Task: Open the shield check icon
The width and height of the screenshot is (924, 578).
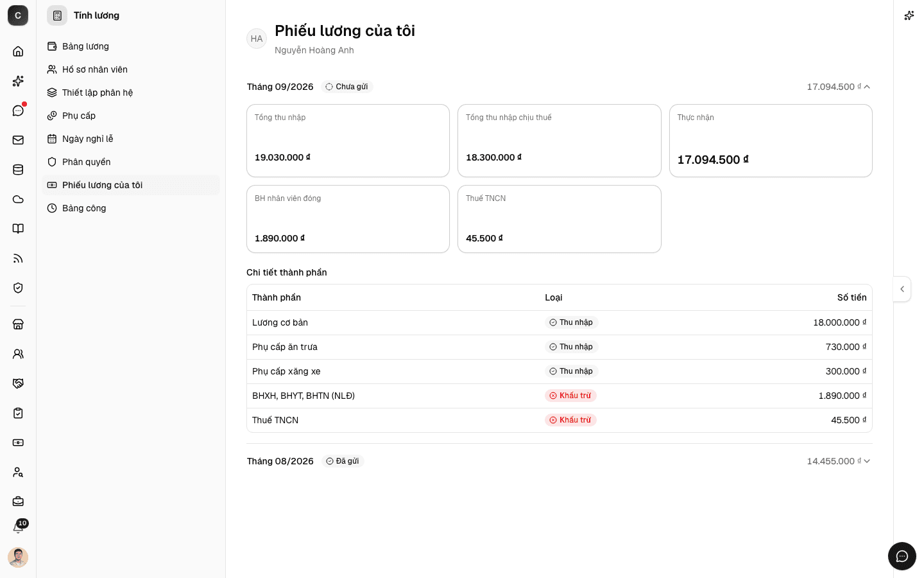Action: pos(18,288)
